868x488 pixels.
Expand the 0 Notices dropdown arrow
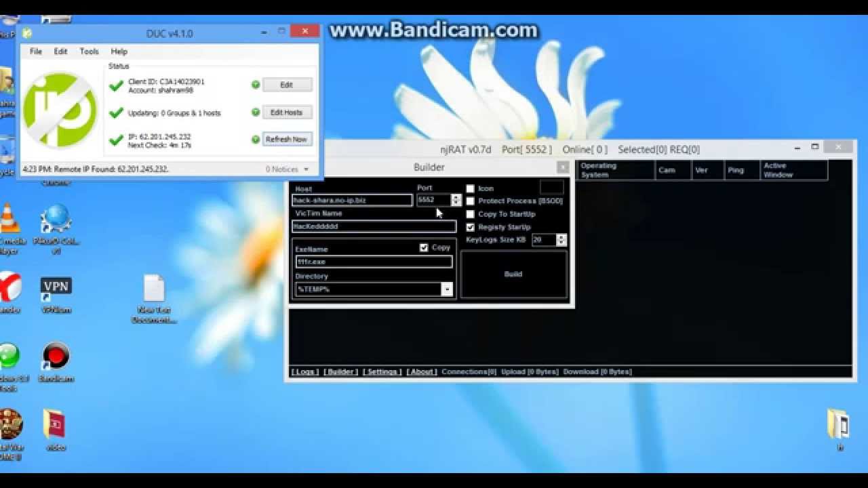point(306,169)
